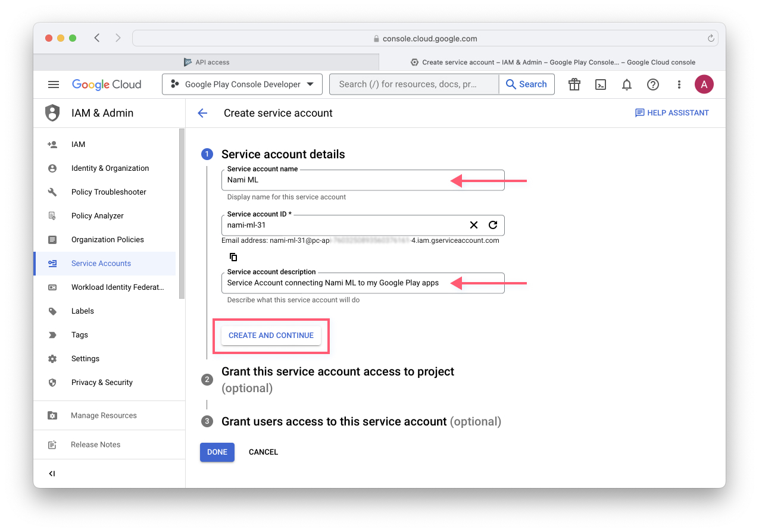Open Organization Policies
The width and height of the screenshot is (759, 532).
pos(105,240)
